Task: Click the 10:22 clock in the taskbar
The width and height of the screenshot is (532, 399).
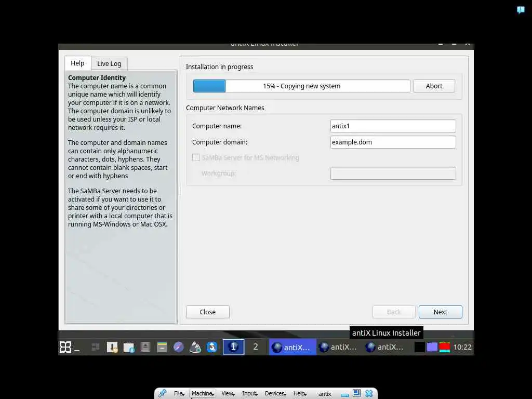Action: coord(462,347)
